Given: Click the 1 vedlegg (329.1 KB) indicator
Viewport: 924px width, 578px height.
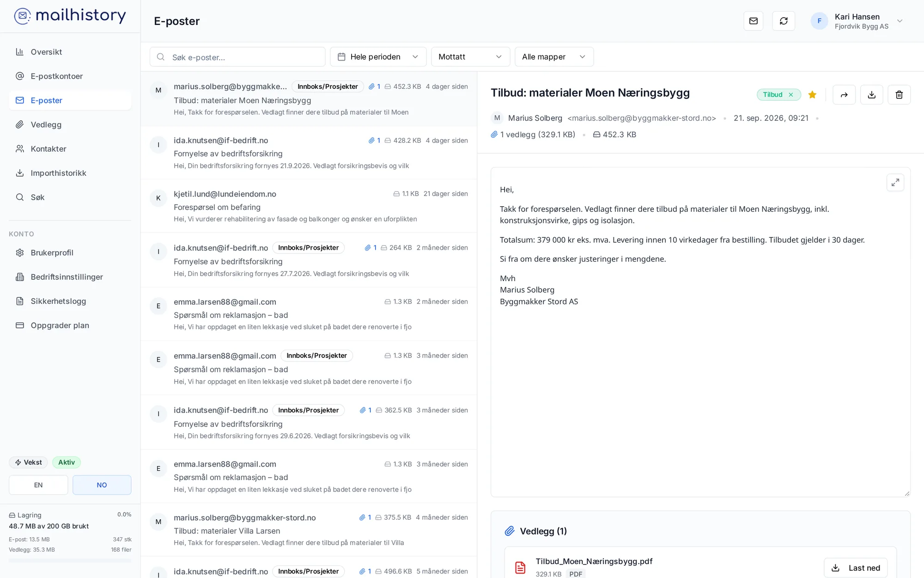Looking at the screenshot, I should (533, 135).
